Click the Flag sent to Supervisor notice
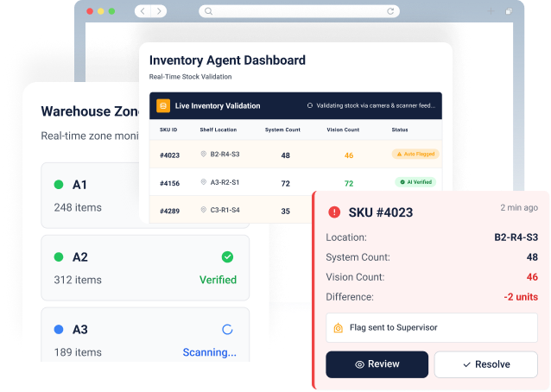551x392 pixels. [432, 327]
